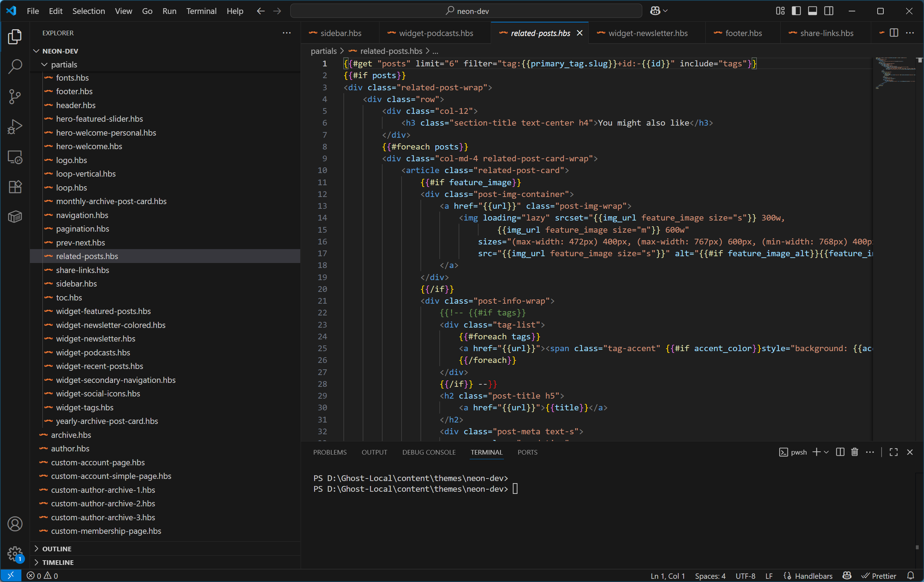Viewport: 924px width, 582px height.
Task: Open the Copilot chat icon in title bar
Action: tap(655, 11)
